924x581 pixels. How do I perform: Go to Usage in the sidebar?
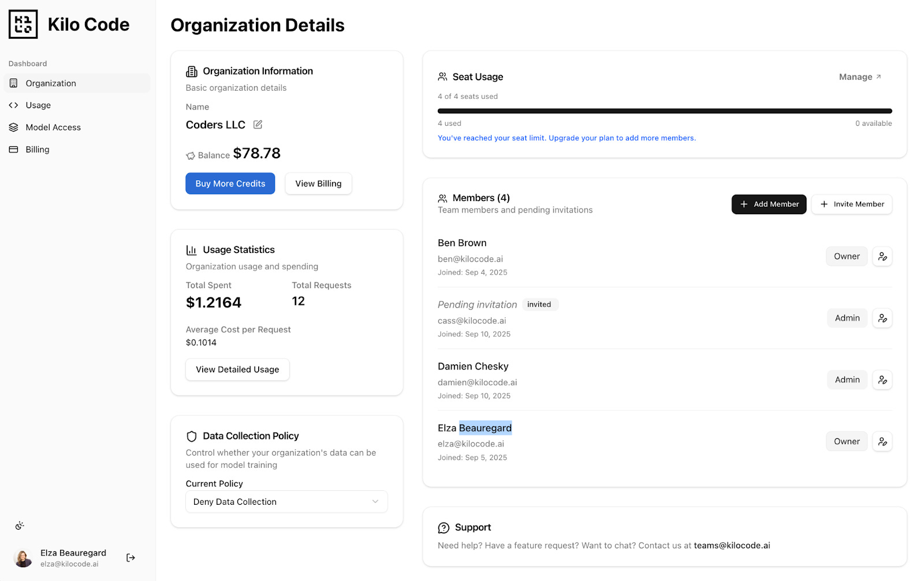(38, 105)
